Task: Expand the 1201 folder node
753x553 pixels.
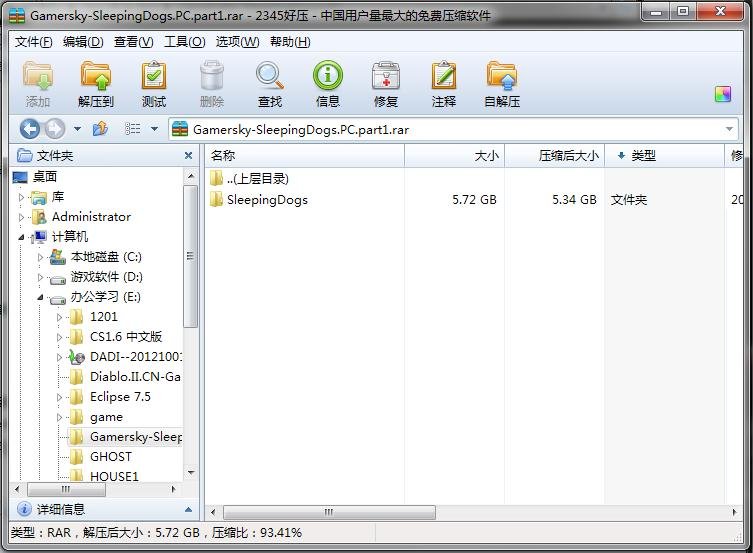Action: 60,317
